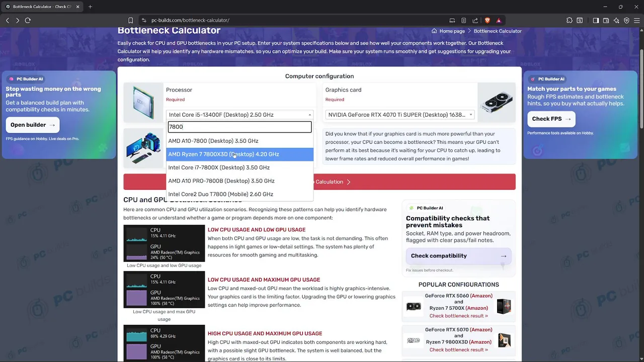Click the Computer configuration heading
Screen dimensions: 644x362
pos(319,76)
